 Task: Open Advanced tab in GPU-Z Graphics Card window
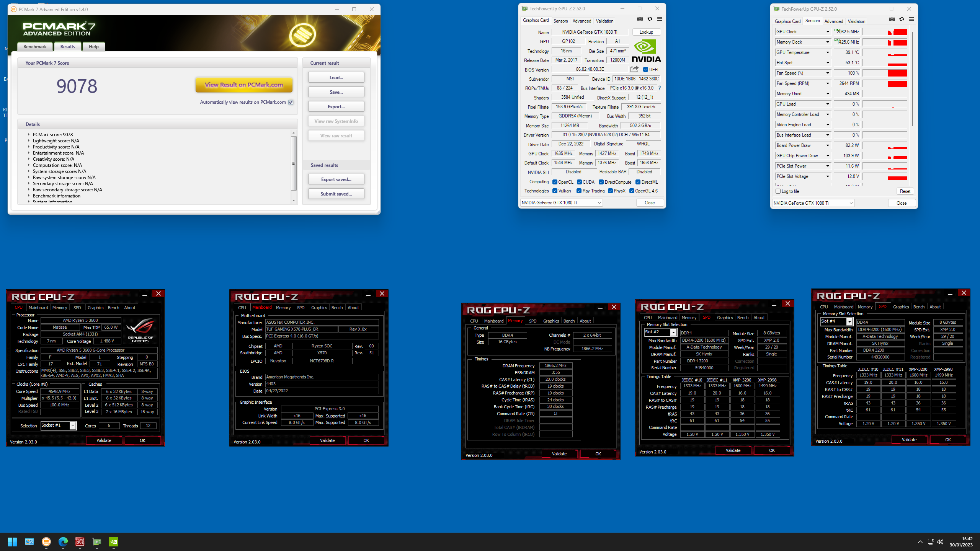[582, 21]
